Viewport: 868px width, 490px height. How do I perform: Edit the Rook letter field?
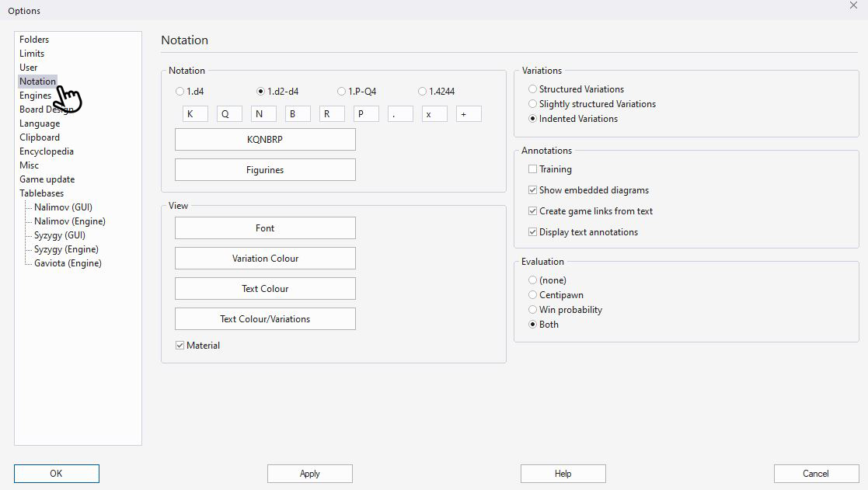[332, 114]
